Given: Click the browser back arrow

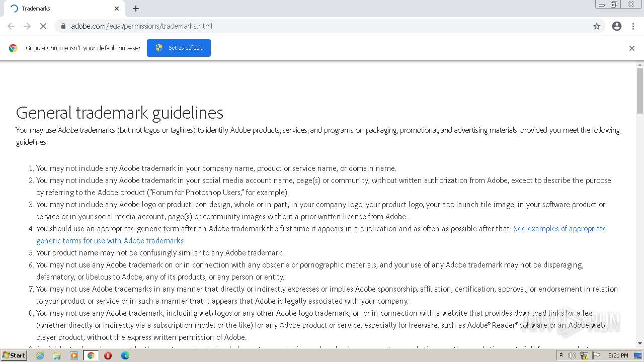Looking at the screenshot, I should [11, 26].
